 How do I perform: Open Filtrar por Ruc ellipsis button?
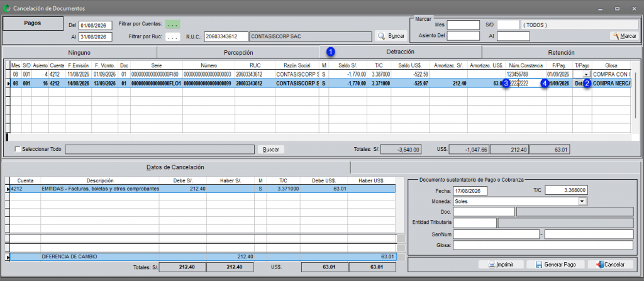point(173,37)
